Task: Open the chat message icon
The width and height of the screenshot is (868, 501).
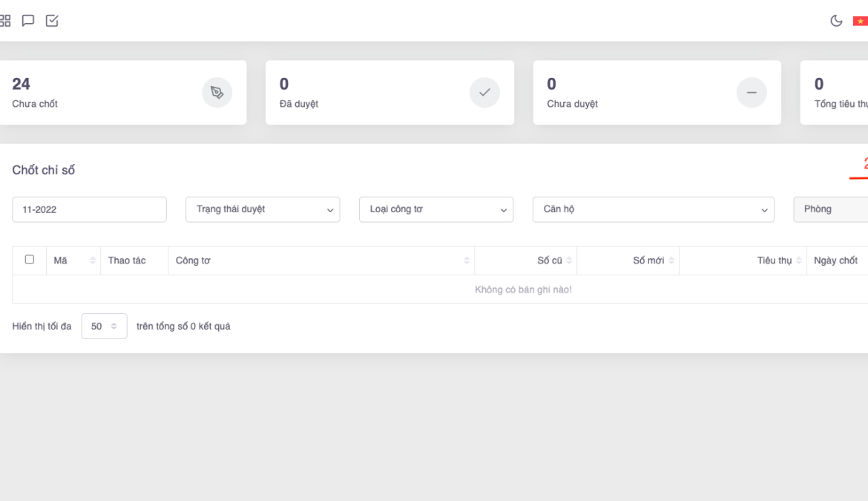Action: [28, 21]
